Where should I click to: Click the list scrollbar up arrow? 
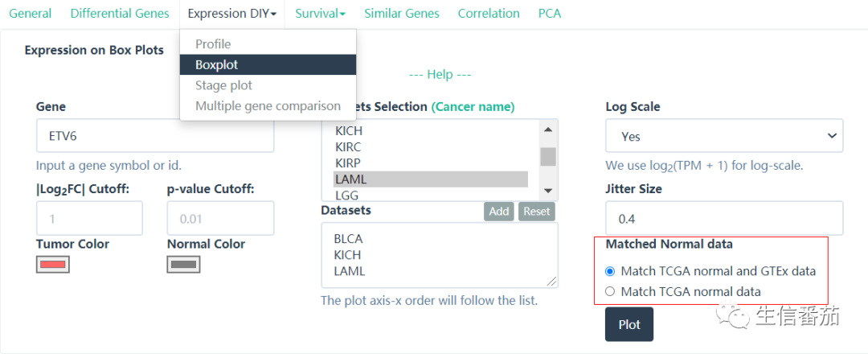(548, 130)
